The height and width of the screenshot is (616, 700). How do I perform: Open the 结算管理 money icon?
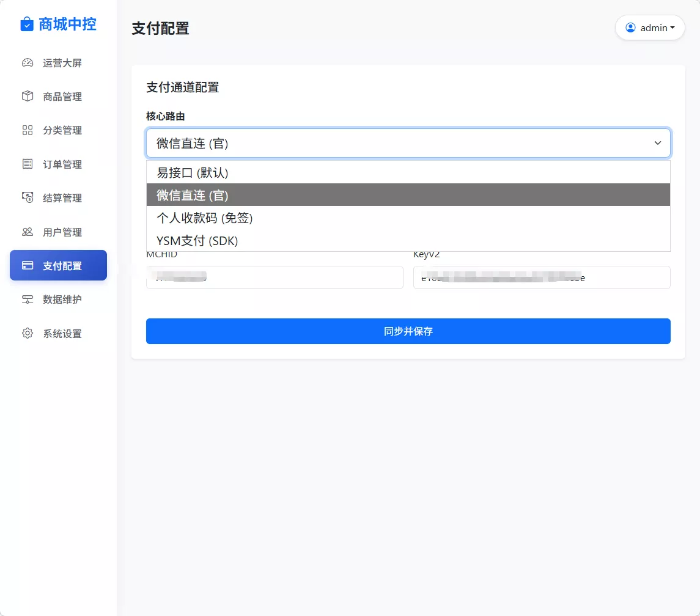pyautogui.click(x=28, y=197)
